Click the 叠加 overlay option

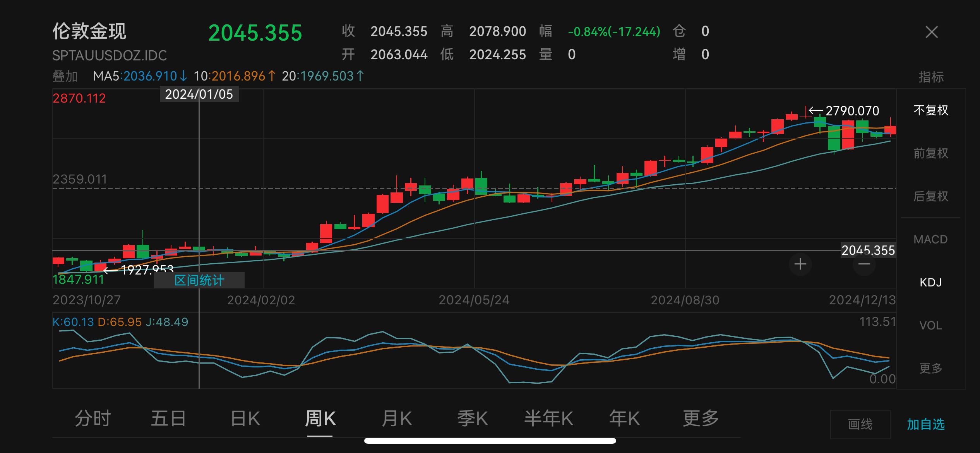[x=65, y=76]
